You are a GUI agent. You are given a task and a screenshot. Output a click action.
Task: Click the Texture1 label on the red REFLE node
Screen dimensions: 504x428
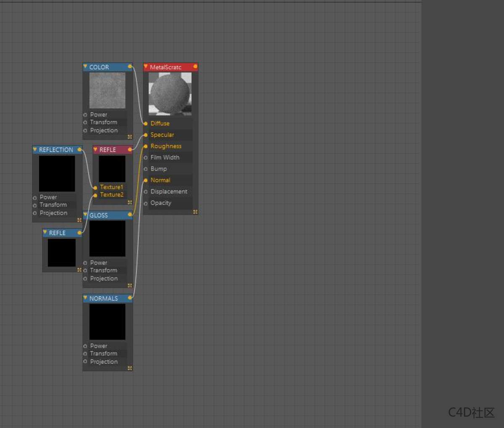pyautogui.click(x=112, y=187)
